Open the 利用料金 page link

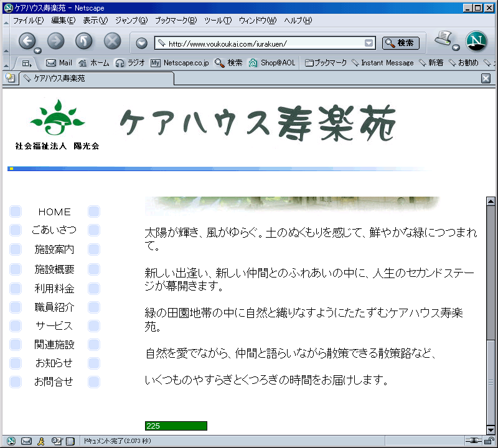click(54, 288)
